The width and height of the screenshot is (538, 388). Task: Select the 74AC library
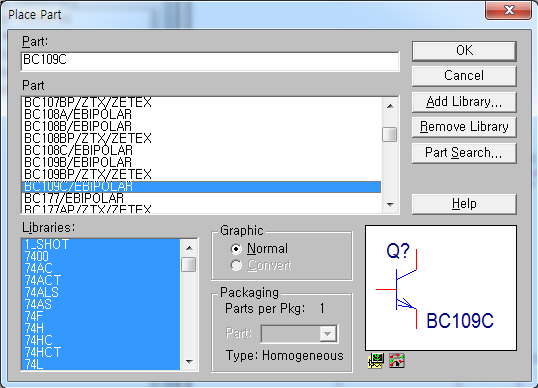pos(101,268)
